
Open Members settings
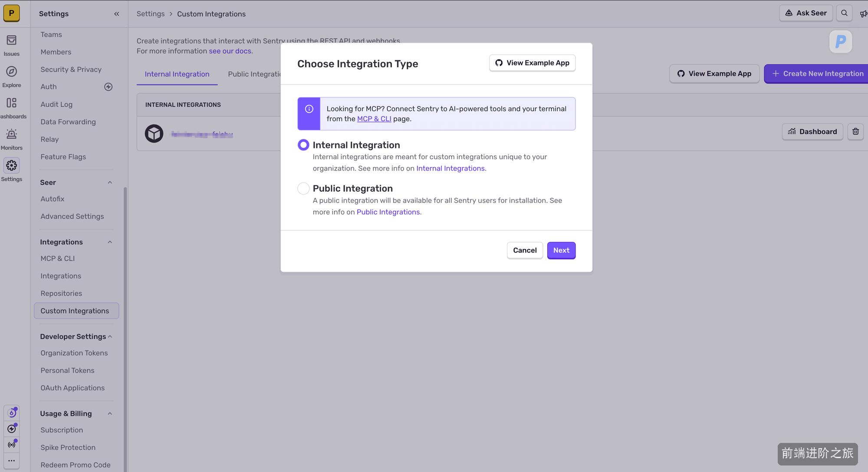pyautogui.click(x=56, y=52)
